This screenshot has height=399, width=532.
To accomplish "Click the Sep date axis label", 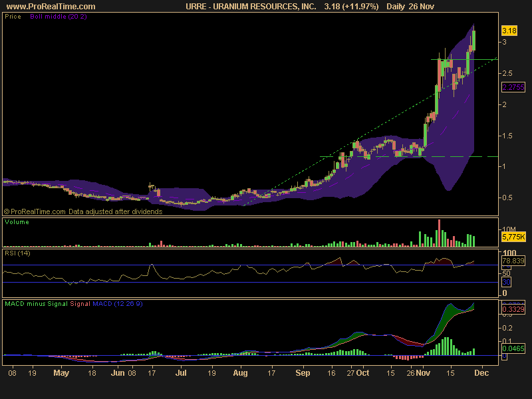I will point(303,373).
